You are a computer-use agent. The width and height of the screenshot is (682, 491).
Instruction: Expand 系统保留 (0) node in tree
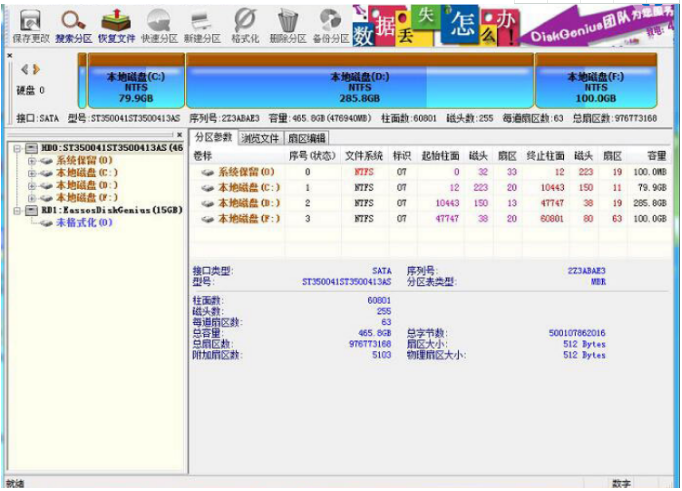[32, 160]
